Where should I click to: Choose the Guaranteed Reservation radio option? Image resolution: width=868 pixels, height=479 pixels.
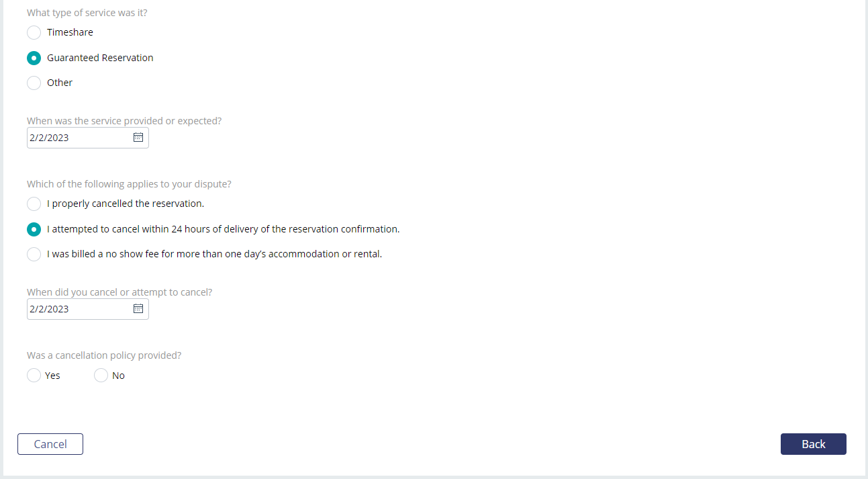[34, 58]
